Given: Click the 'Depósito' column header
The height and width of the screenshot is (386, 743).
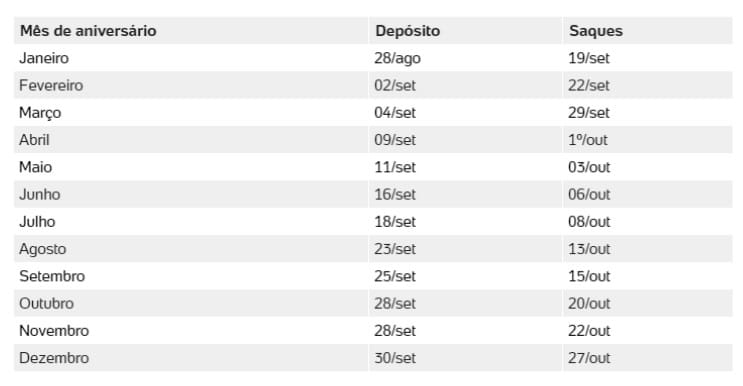Looking at the screenshot, I should 408,31.
